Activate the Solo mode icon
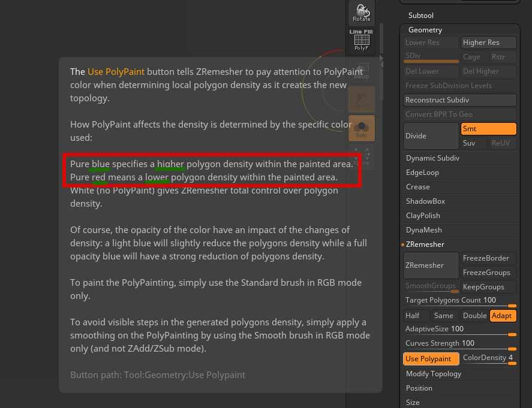532x408 pixels. click(x=362, y=127)
